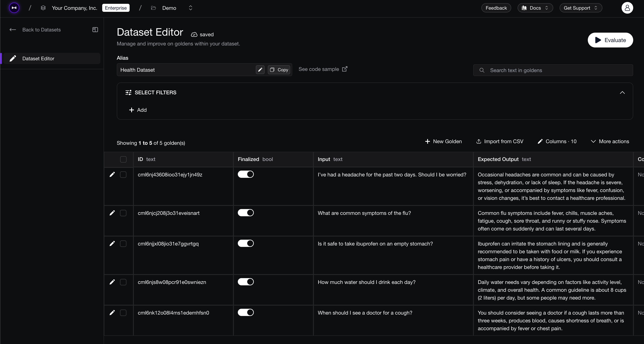Collapse sidebar with the panel toggle icon

[95, 30]
